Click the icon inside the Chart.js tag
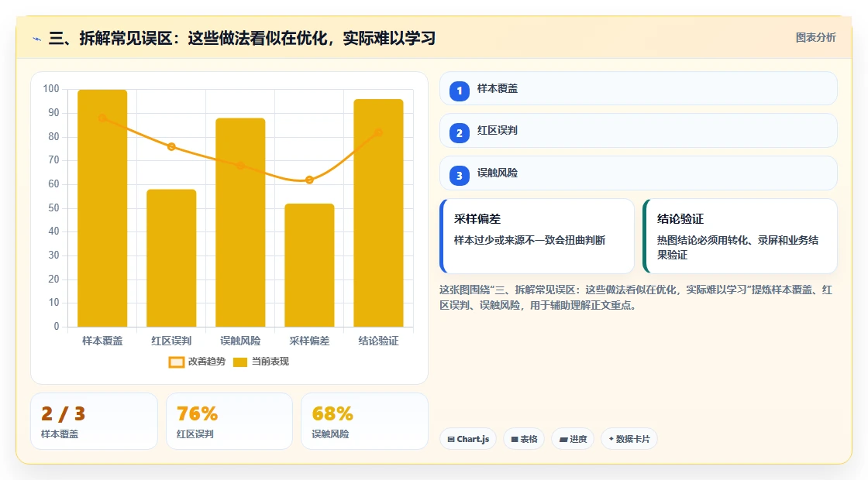 tap(450, 439)
